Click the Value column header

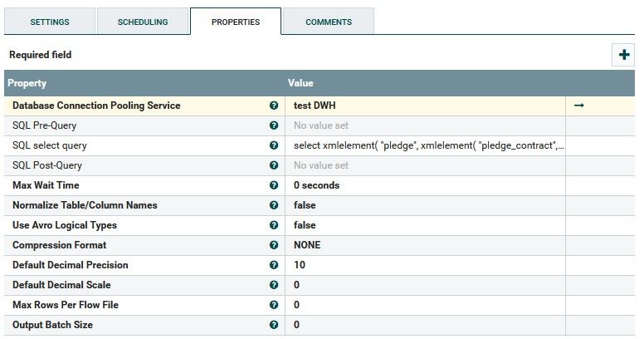(x=300, y=83)
